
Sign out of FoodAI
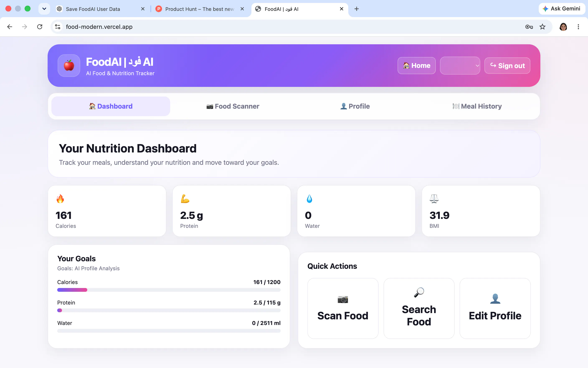coord(507,65)
